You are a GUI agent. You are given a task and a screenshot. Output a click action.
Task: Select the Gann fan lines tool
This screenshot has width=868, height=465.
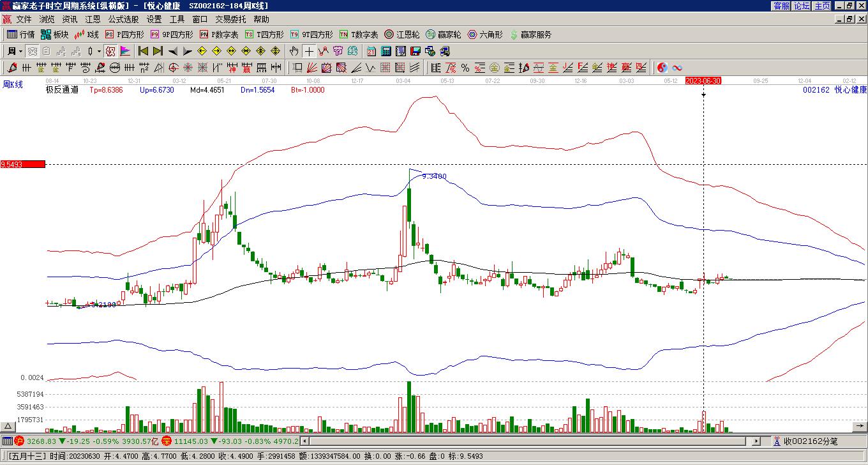tap(312, 68)
